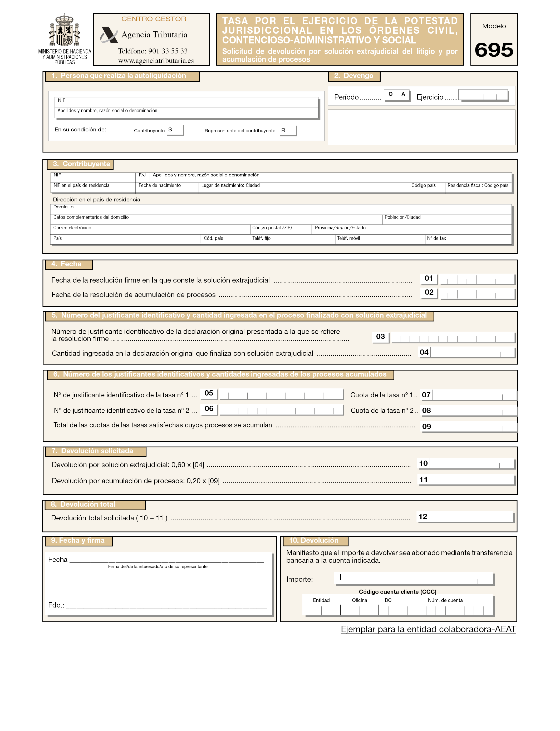Click the País field
This screenshot has width=560, height=731.
pyautogui.click(x=125, y=240)
